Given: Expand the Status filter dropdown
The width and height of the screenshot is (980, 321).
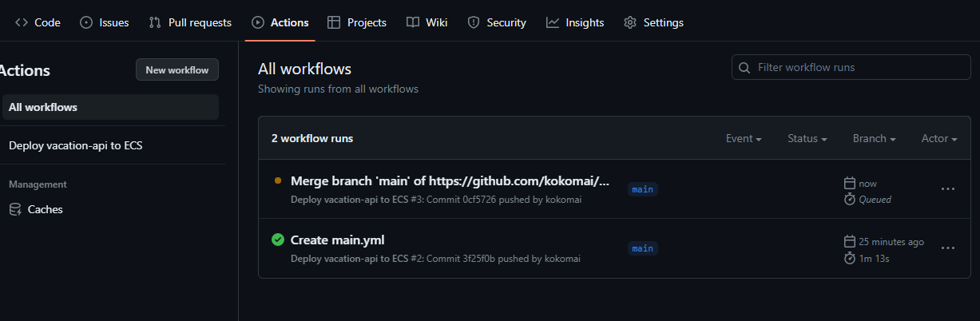Looking at the screenshot, I should point(807,138).
